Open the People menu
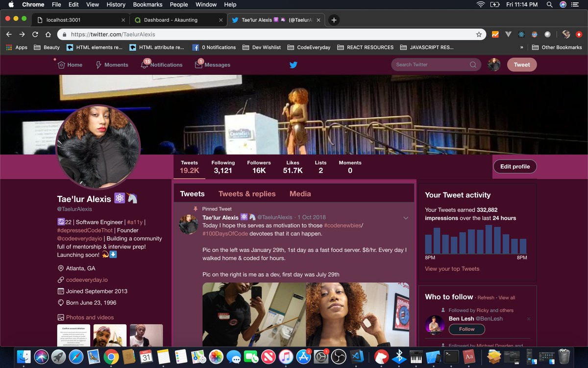Screen dimensions: 588x368 [x=179, y=4]
